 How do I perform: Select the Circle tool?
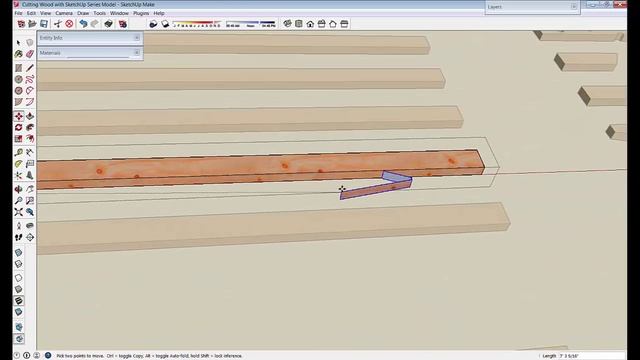point(18,79)
